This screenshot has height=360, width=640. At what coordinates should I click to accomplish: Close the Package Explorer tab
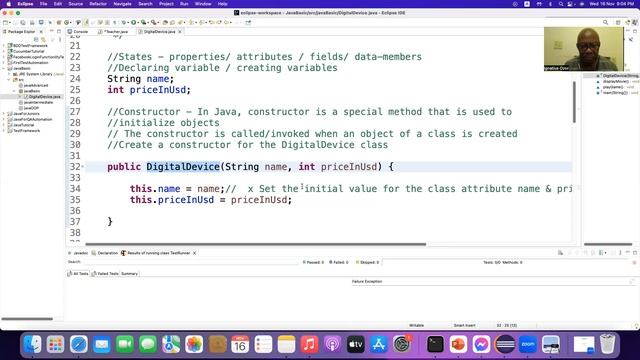point(41,31)
